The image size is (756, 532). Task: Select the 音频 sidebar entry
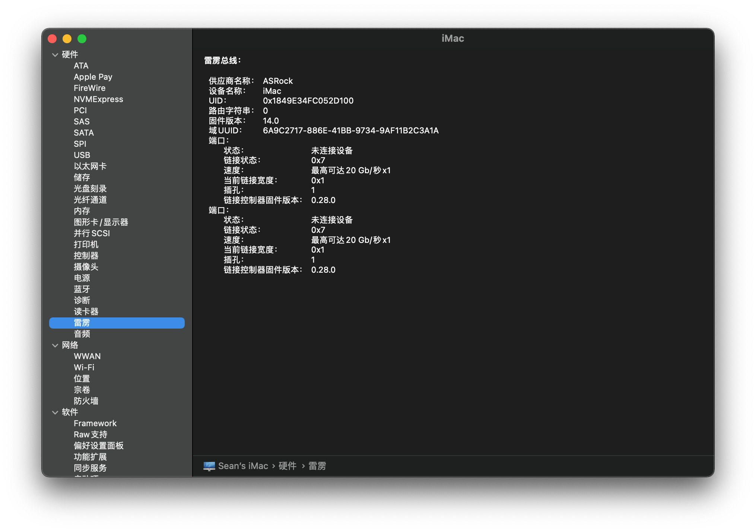82,334
